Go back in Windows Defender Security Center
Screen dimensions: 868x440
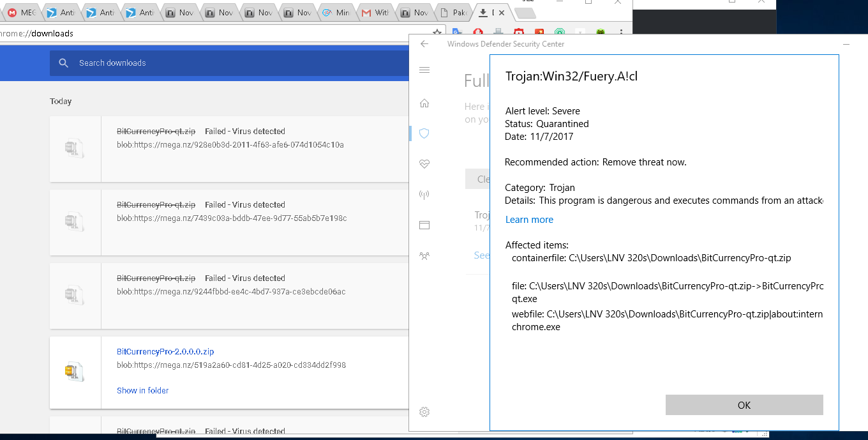click(424, 44)
